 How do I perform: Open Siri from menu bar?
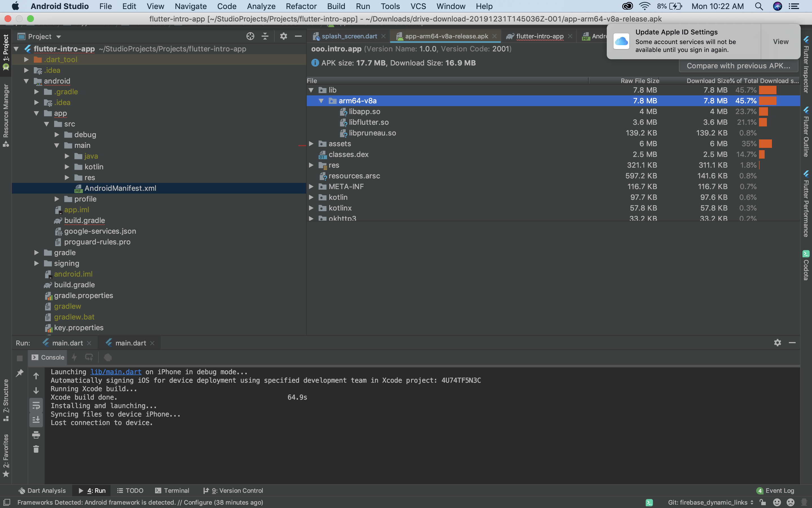(x=777, y=6)
